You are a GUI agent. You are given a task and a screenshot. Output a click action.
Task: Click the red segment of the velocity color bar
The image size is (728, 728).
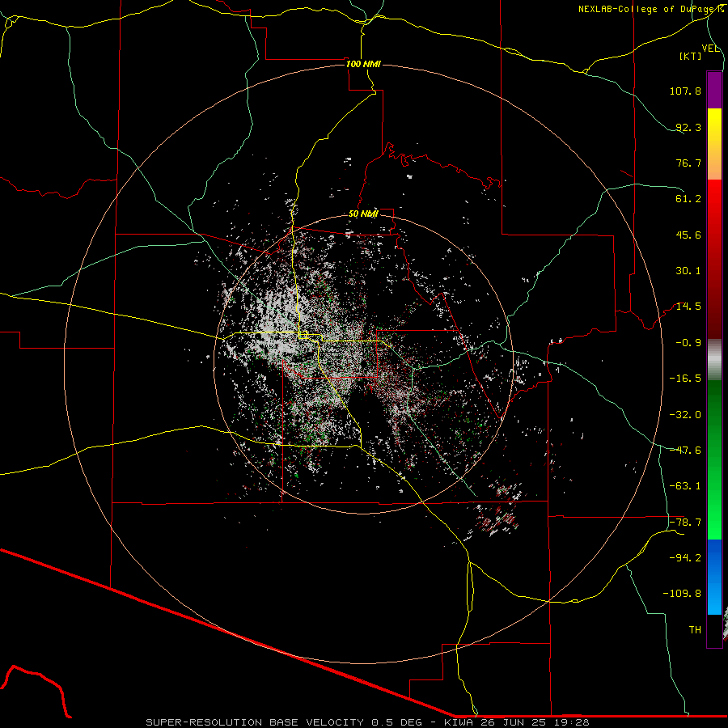[714, 259]
